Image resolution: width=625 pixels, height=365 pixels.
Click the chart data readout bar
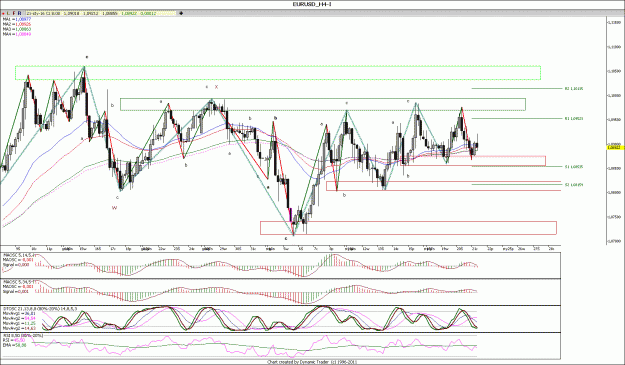coord(101,13)
